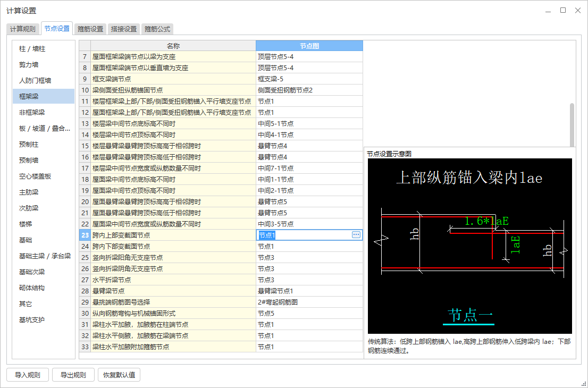This screenshot has width=588, height=388.
Task: Go to the 搭接设置 tab
Action: click(x=124, y=29)
